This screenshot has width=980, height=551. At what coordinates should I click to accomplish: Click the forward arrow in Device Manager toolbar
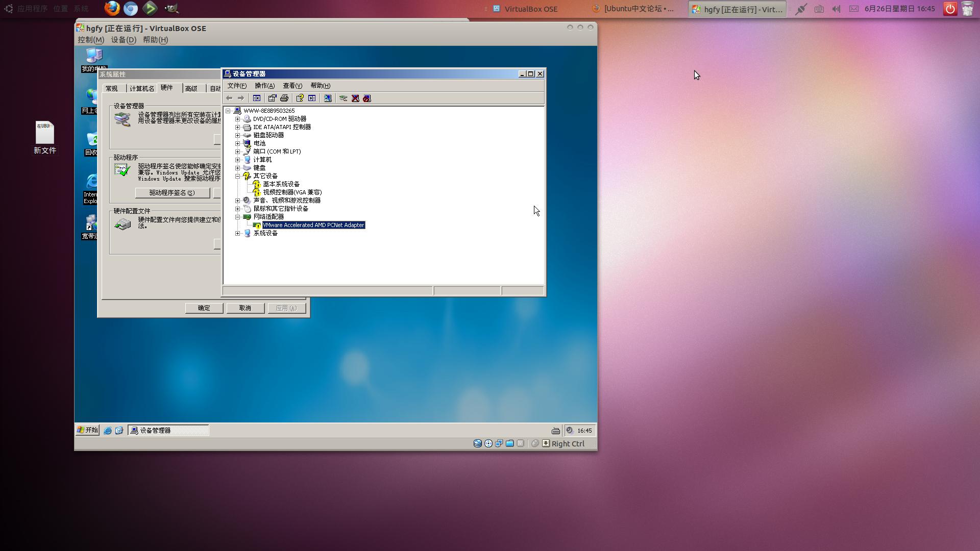click(241, 98)
